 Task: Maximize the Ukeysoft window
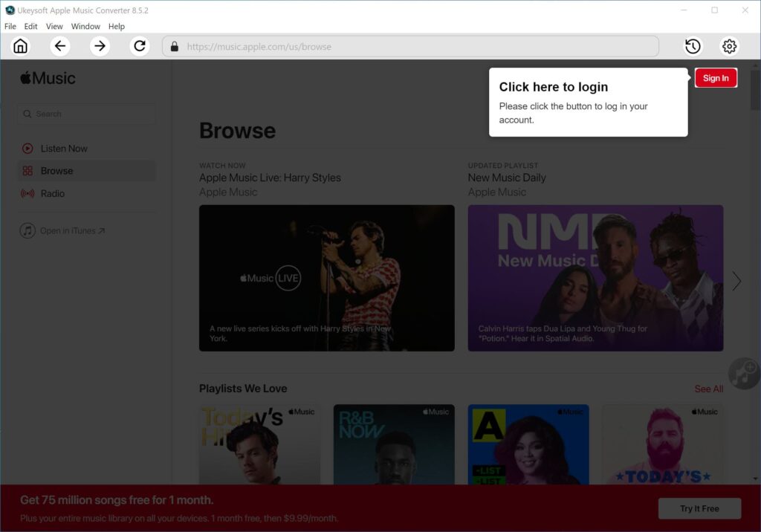click(714, 10)
